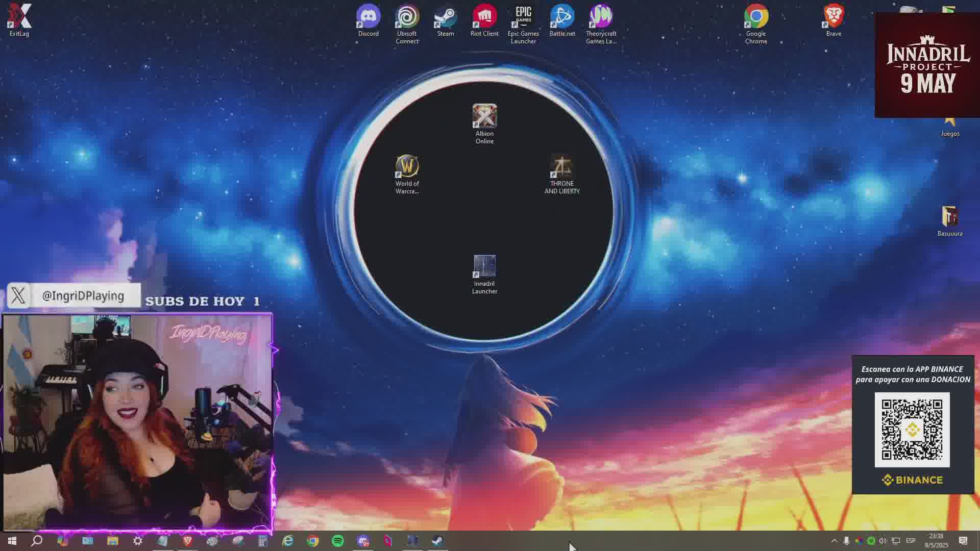Open File Explorer from the taskbar
Screen dimensions: 980x551
(112, 541)
